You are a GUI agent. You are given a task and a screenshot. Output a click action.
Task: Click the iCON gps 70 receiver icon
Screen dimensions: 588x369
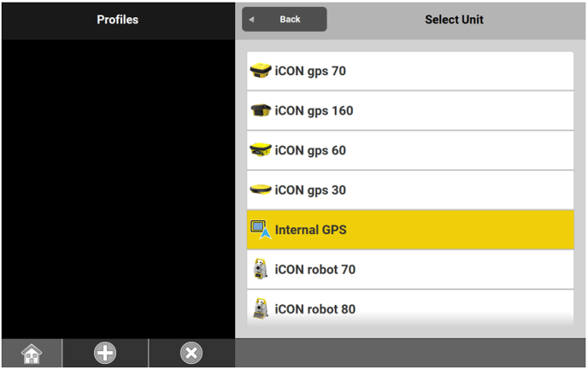[x=260, y=71]
